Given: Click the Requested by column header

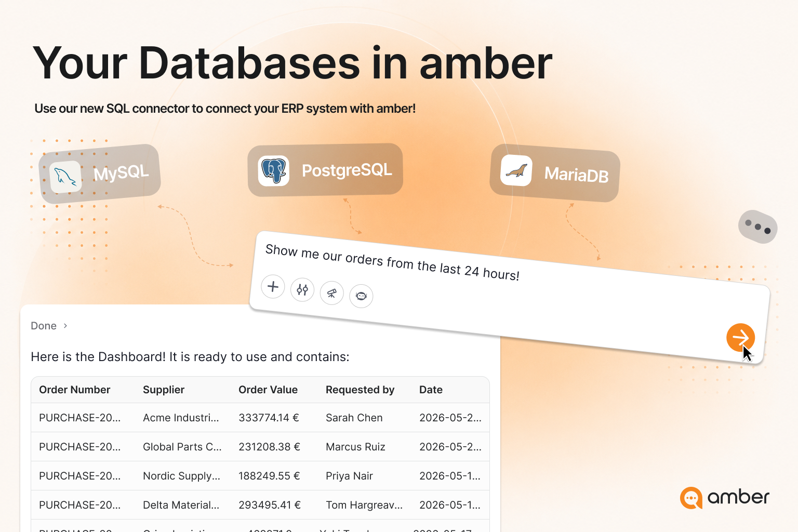Looking at the screenshot, I should tap(360, 390).
